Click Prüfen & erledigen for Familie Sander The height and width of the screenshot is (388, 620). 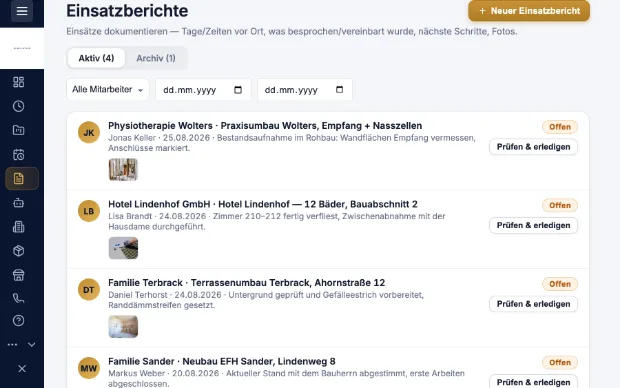[x=533, y=382]
